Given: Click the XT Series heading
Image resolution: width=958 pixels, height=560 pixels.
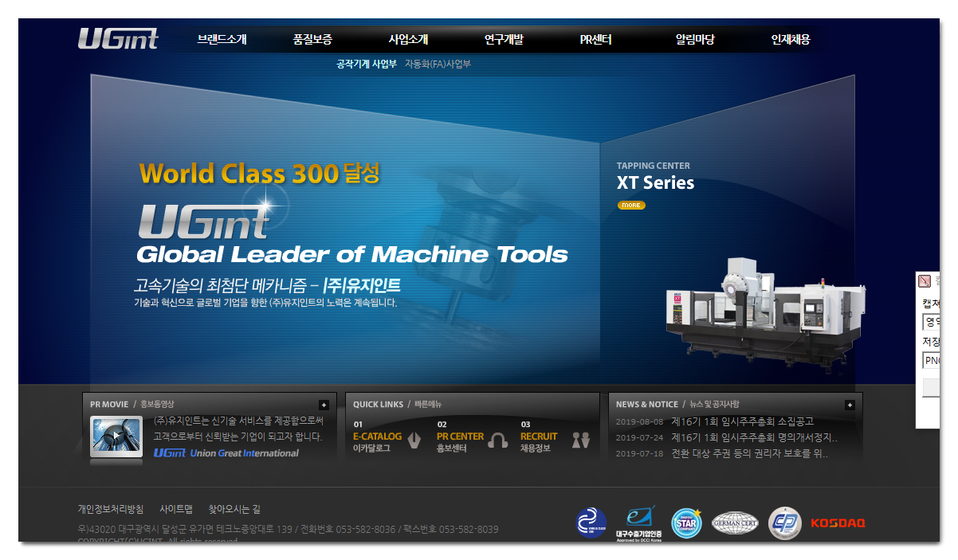Looking at the screenshot, I should click(655, 183).
